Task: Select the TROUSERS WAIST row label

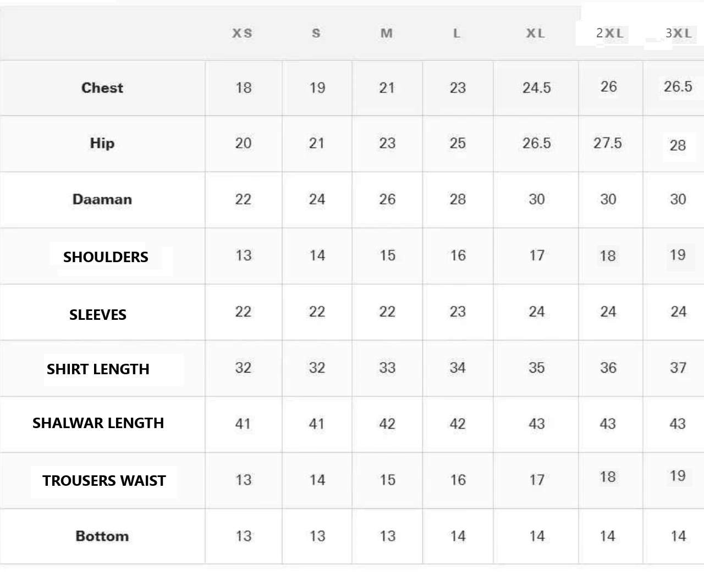Action: [104, 481]
